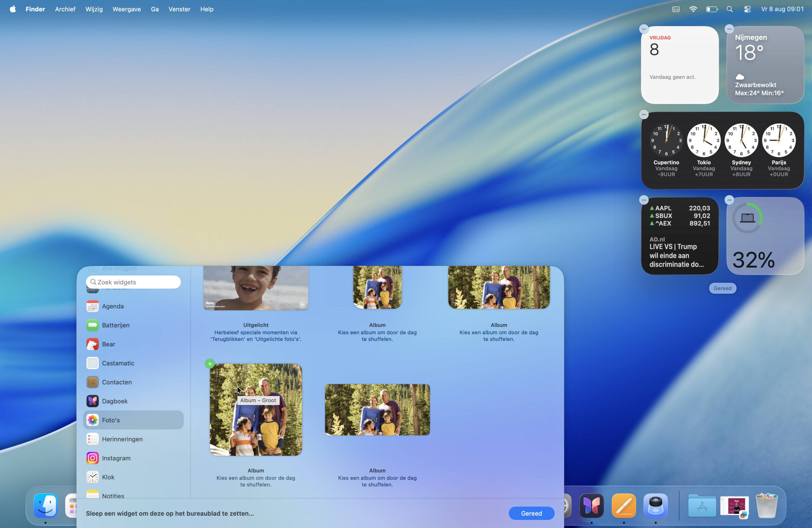Screen dimensions: 812x528
Task: Open Control Center in menu bar
Action: click(x=747, y=9)
